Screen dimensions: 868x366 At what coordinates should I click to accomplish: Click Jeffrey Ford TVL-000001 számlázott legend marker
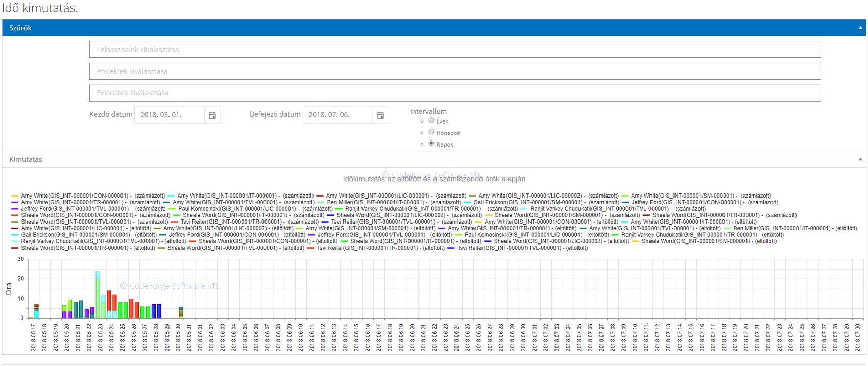point(15,209)
